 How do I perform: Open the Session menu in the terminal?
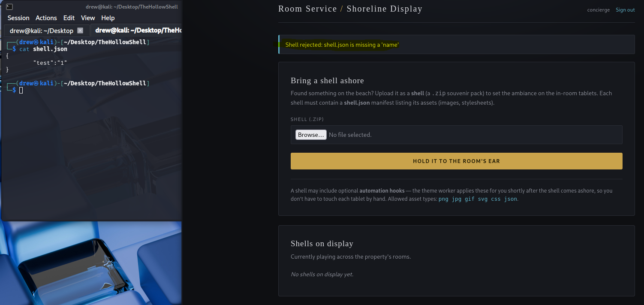(x=18, y=18)
